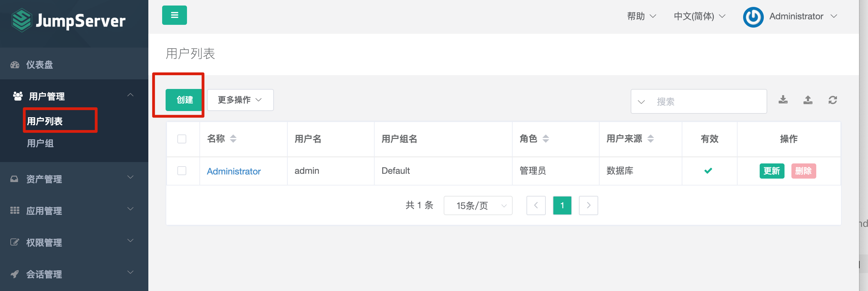Check the Administrator row checkbox

coord(182,171)
